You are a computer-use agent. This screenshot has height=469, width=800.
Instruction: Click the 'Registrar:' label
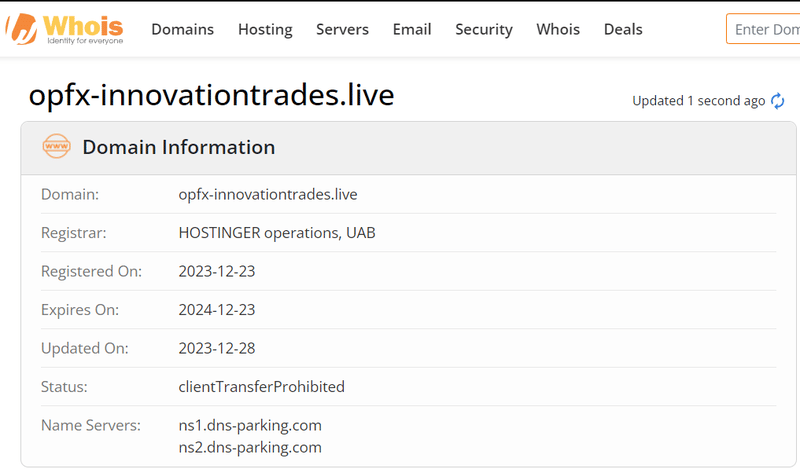pyautogui.click(x=74, y=233)
